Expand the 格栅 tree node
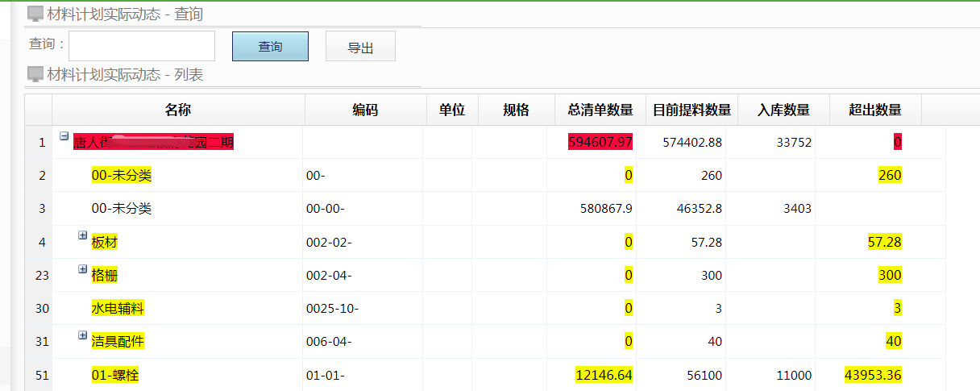 point(82,268)
